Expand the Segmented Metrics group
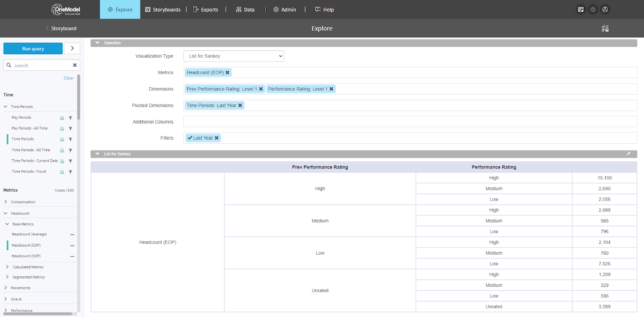 pyautogui.click(x=7, y=277)
